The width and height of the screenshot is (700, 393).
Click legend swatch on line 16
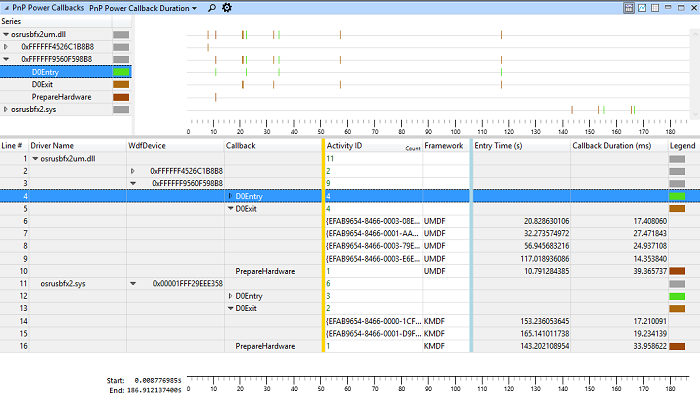[677, 346]
